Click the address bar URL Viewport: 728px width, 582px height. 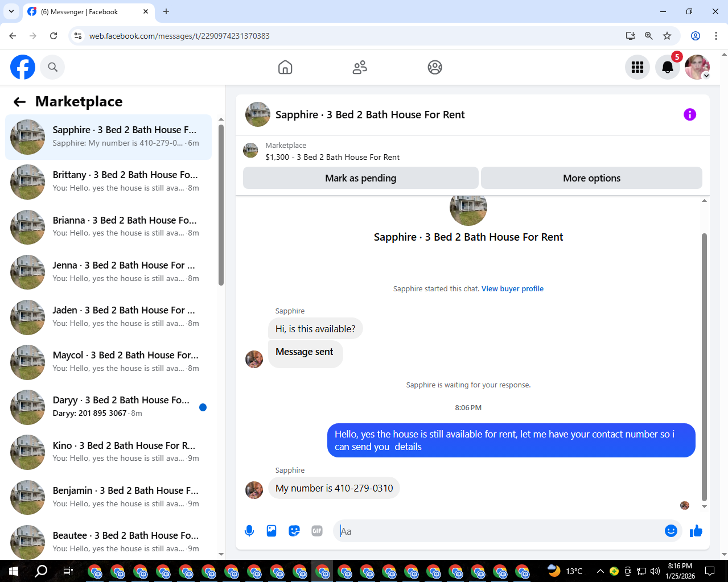coord(179,36)
